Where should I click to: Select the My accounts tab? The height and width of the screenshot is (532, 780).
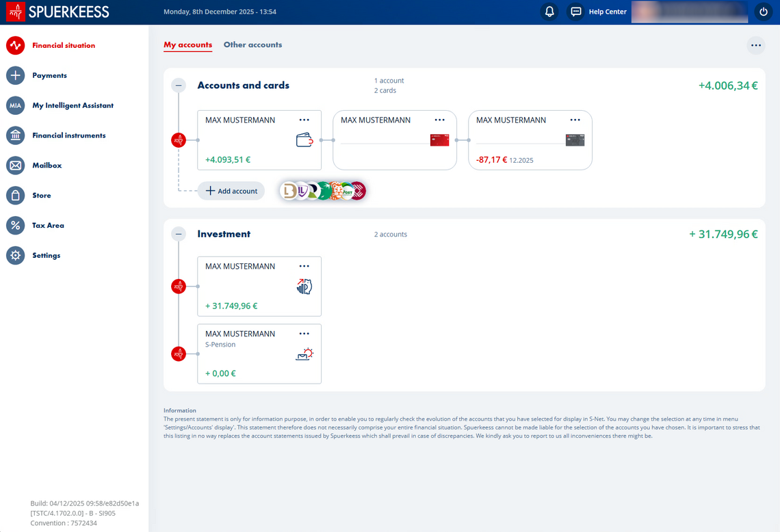(187, 45)
